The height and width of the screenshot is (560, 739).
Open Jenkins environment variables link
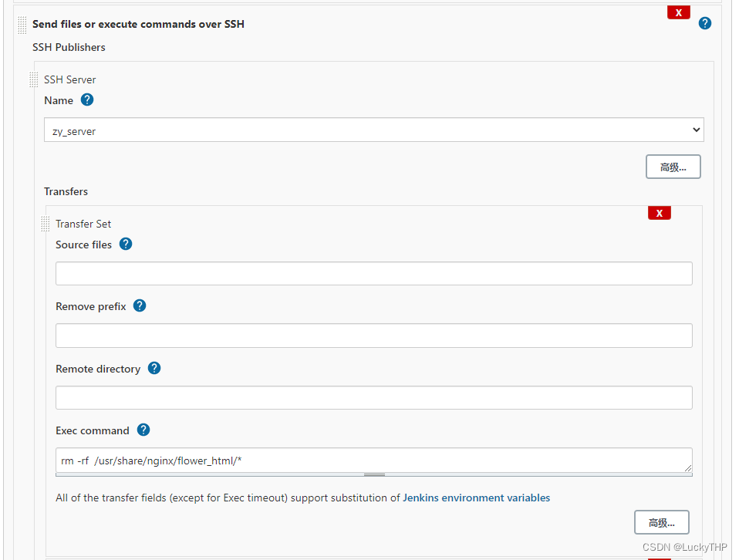click(476, 498)
